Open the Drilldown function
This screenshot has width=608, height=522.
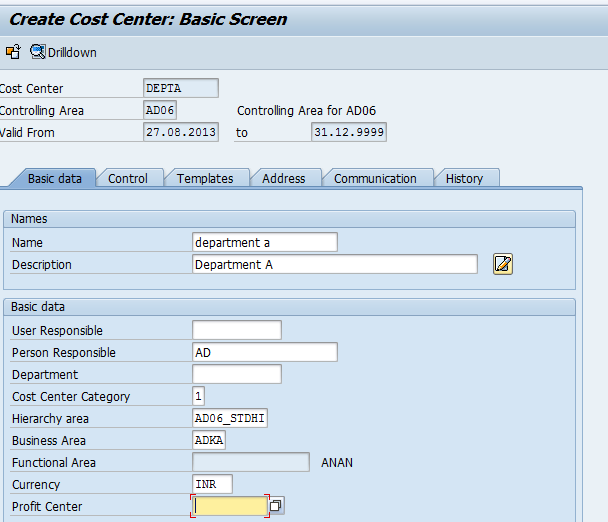pos(63,52)
